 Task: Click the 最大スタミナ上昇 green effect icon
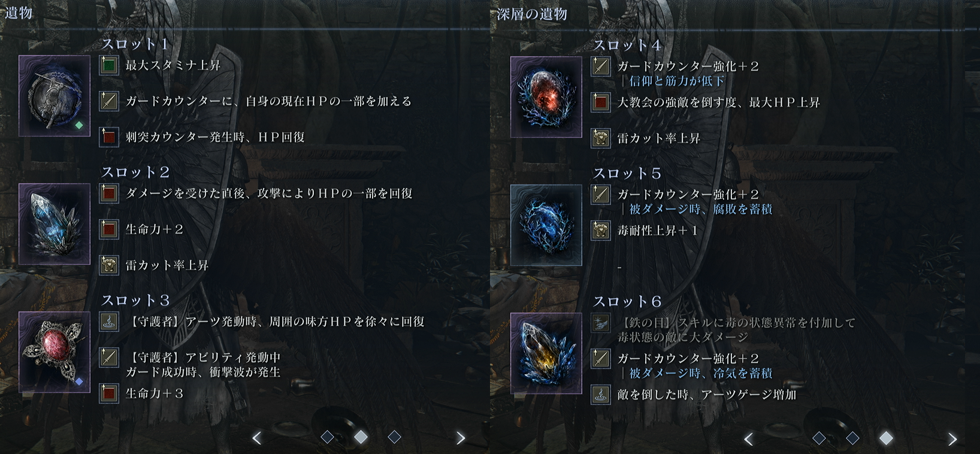[x=109, y=65]
